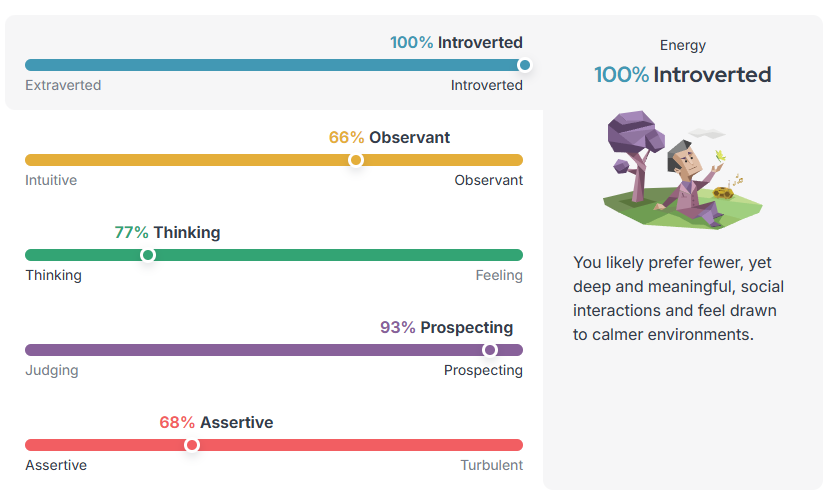The image size is (828, 499).
Task: Click the Turbulent end label
Action: (491, 465)
